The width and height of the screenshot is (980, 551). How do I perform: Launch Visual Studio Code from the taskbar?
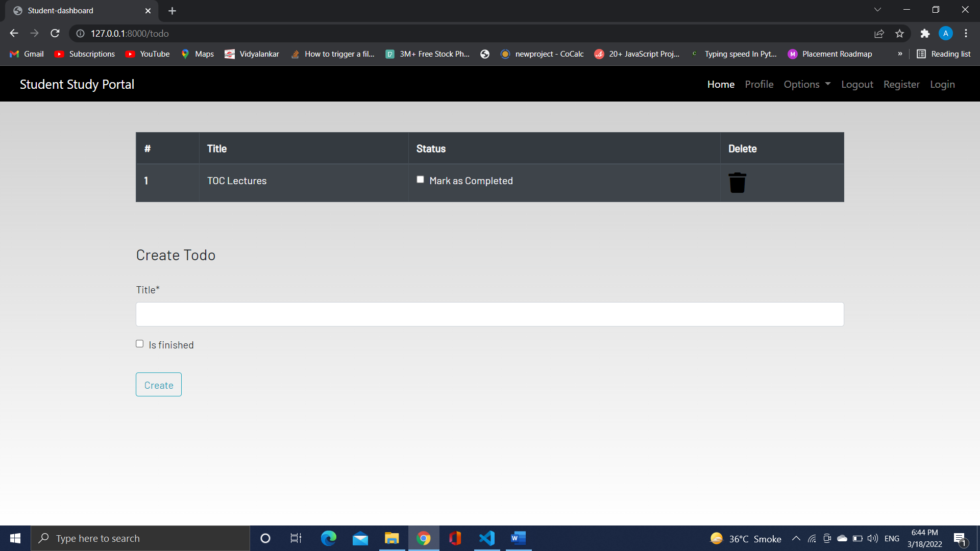(486, 538)
